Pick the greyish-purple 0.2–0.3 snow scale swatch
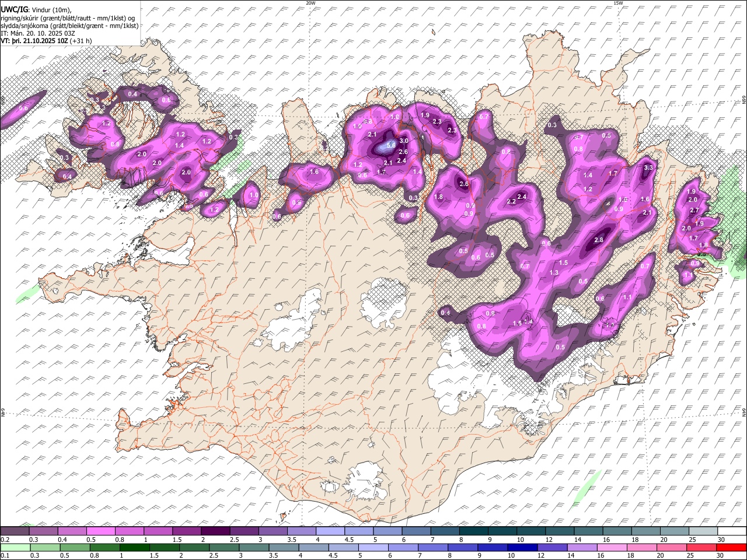The height and width of the screenshot is (560, 747). [x=15, y=531]
